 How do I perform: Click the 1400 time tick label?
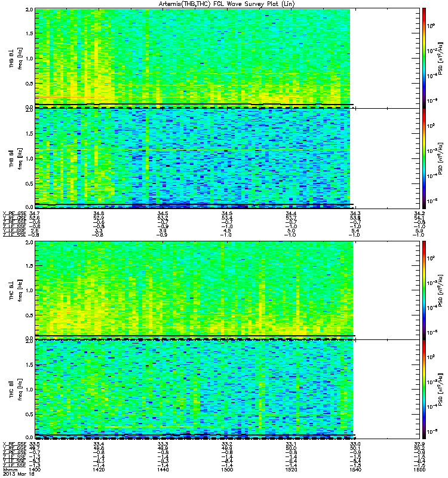click(x=35, y=470)
